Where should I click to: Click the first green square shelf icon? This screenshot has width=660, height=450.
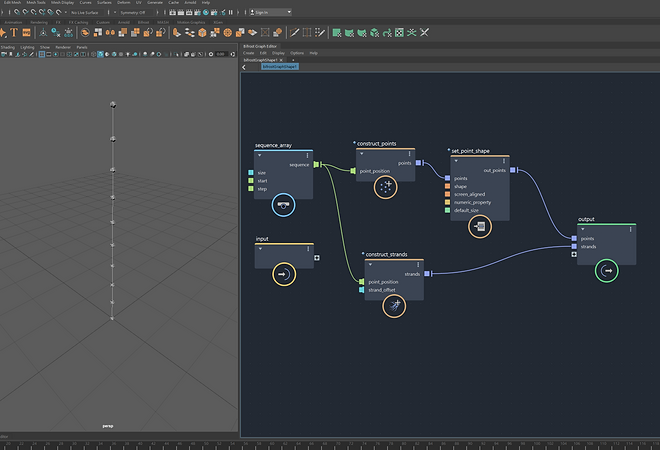(336, 32)
